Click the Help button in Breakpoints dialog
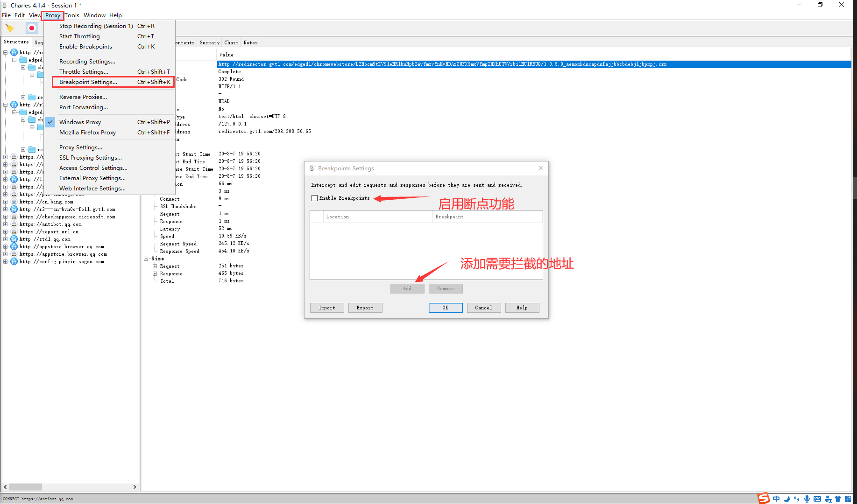 tap(522, 308)
